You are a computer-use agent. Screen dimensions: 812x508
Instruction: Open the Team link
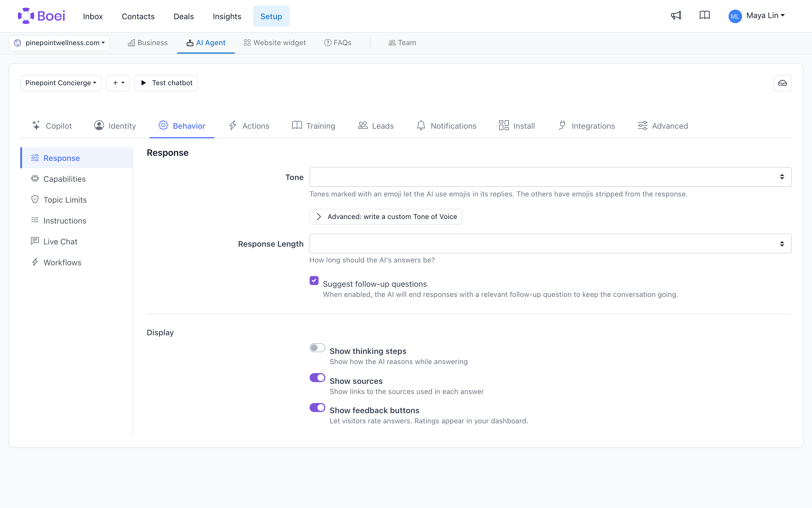click(x=402, y=43)
